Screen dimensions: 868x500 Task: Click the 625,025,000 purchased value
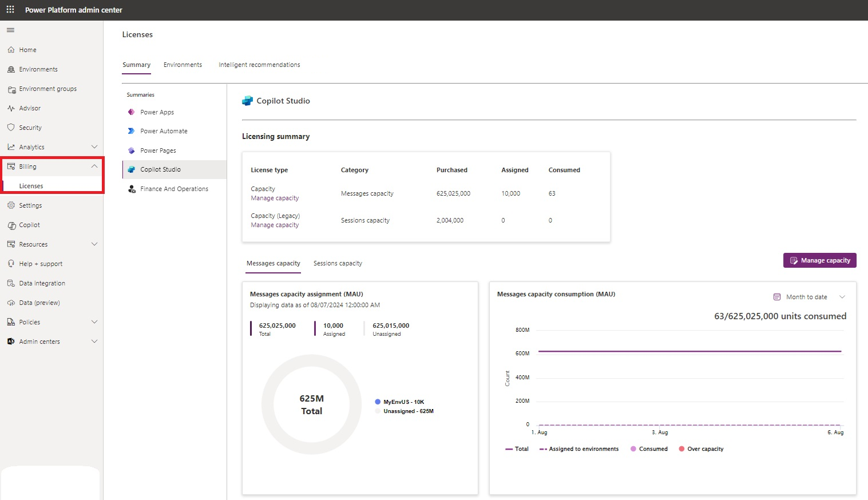coord(453,193)
